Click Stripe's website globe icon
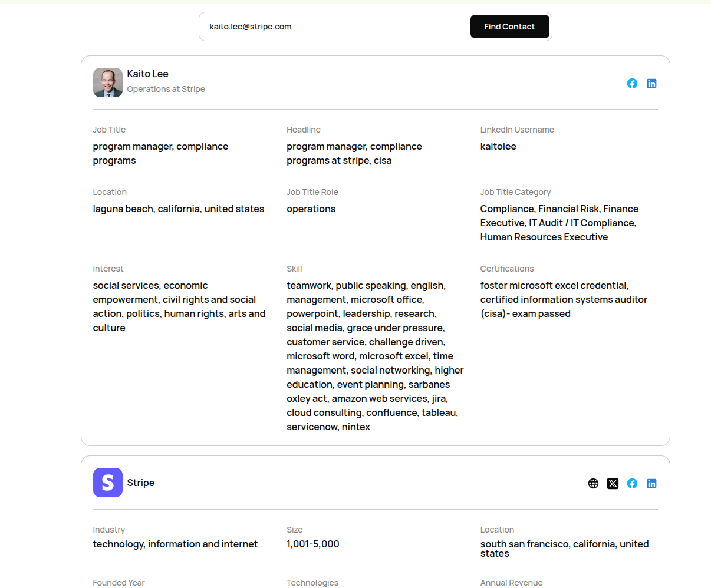Image resolution: width=711 pixels, height=588 pixels. [x=593, y=484]
